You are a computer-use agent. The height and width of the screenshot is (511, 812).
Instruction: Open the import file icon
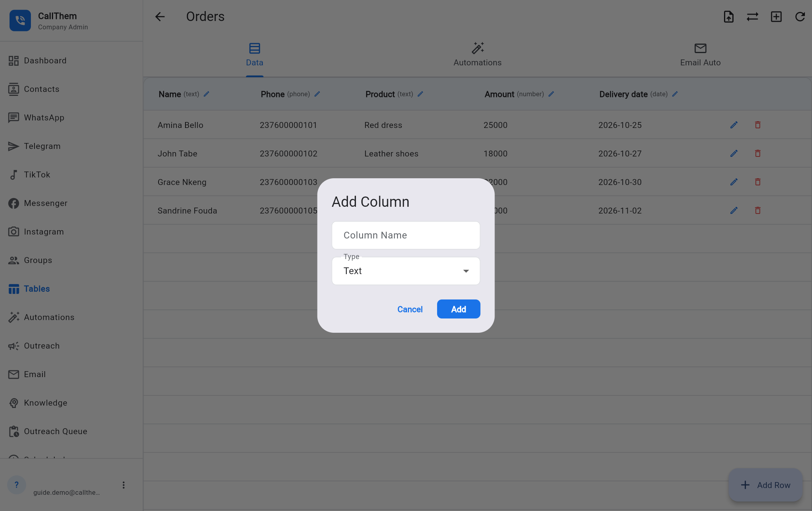pyautogui.click(x=728, y=17)
